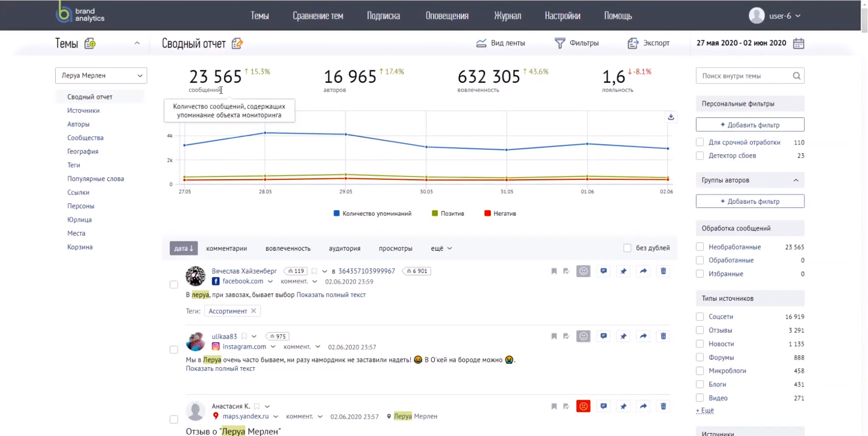
Task: Pin ulikaa83's message
Action: [x=623, y=336]
